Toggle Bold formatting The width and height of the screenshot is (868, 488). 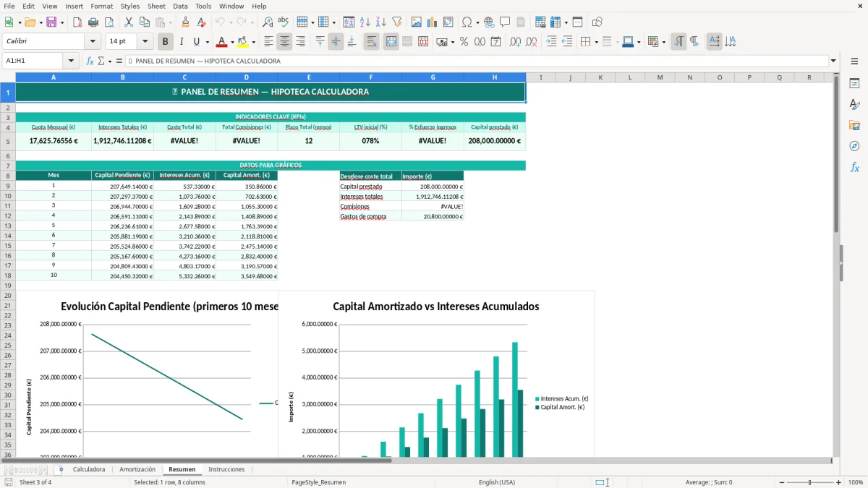166,42
